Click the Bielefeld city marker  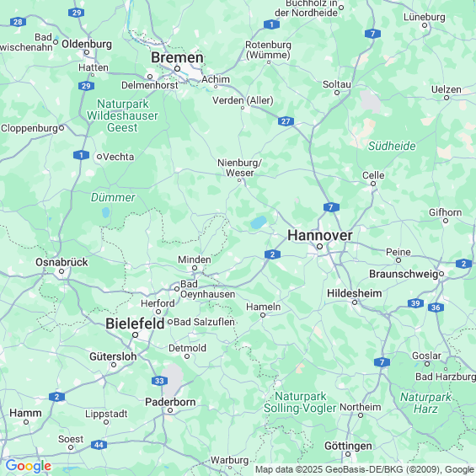tap(136, 334)
